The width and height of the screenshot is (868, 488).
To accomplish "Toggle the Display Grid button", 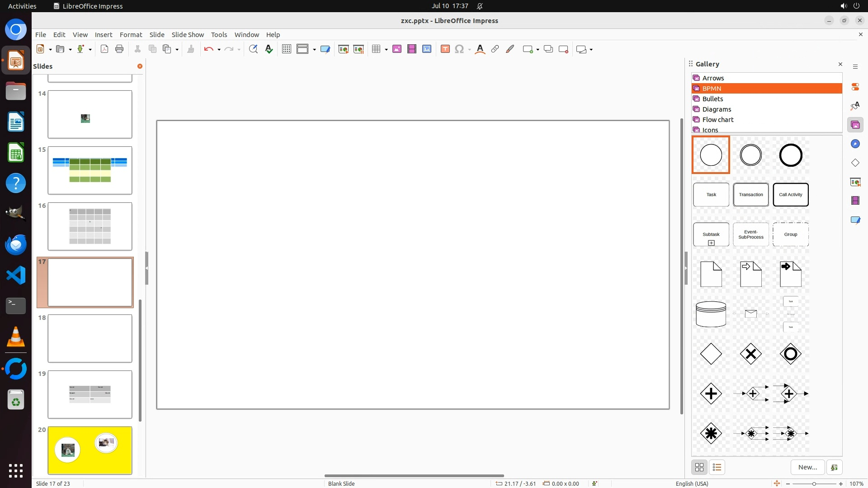I will (287, 49).
